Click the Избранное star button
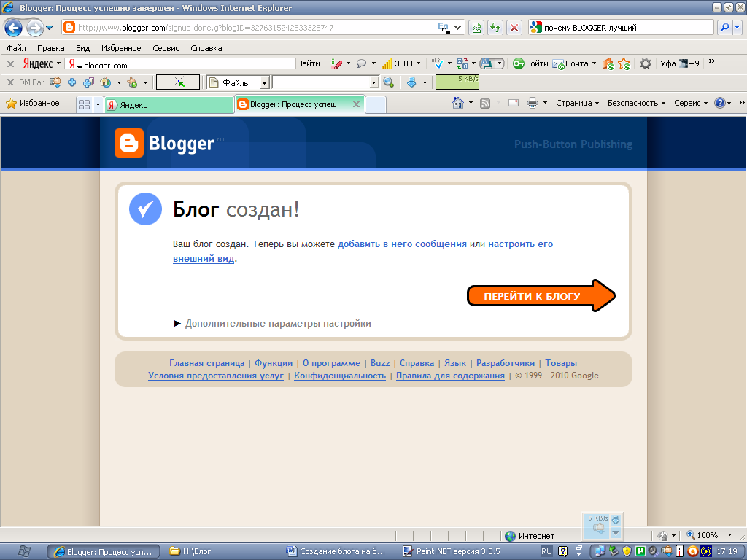Image resolution: width=747 pixels, height=560 pixels. pos(33,103)
